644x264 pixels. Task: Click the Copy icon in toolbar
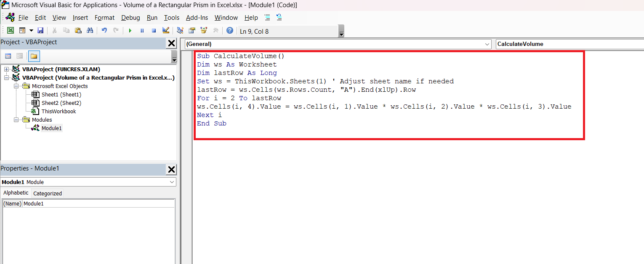66,31
